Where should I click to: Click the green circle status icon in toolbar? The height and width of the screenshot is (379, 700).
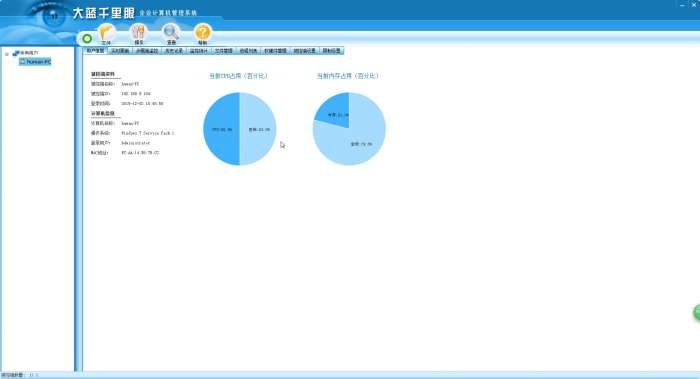87,38
